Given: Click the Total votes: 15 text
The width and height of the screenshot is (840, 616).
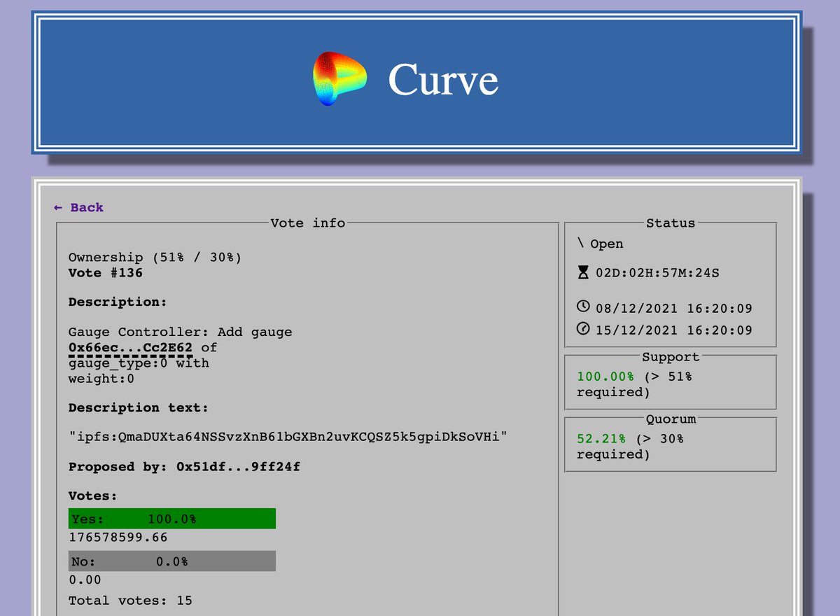Looking at the screenshot, I should coord(130,601).
